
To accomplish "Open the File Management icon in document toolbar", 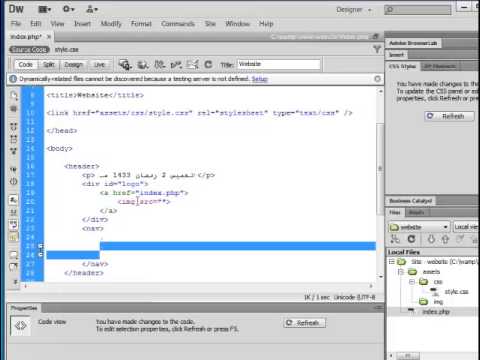I will click(x=160, y=64).
